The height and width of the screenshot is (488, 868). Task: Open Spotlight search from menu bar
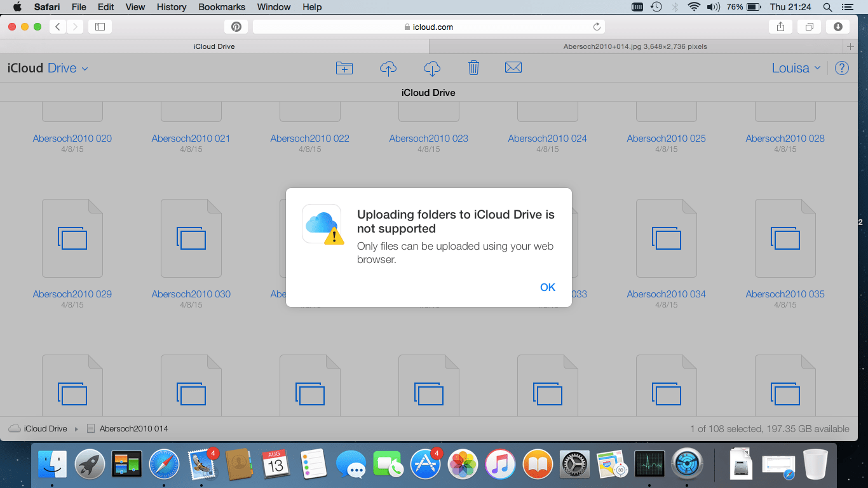tap(827, 7)
